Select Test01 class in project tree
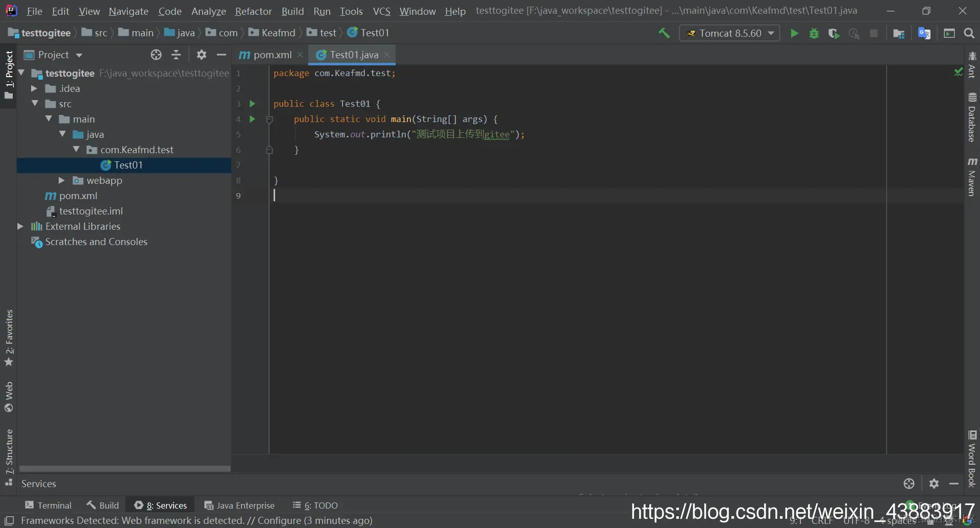The height and width of the screenshot is (528, 980). (x=124, y=165)
